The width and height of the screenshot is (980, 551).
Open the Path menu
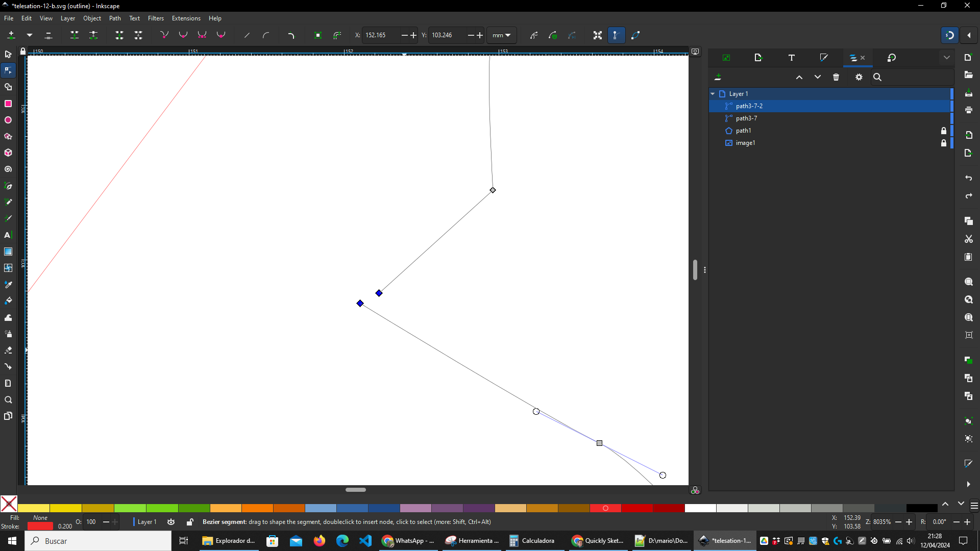click(115, 18)
